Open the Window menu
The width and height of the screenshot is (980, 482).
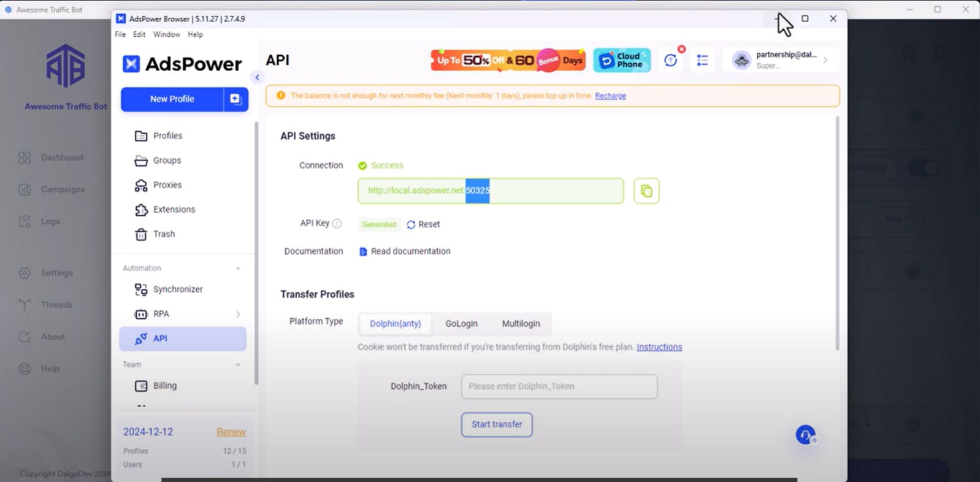[x=167, y=34]
